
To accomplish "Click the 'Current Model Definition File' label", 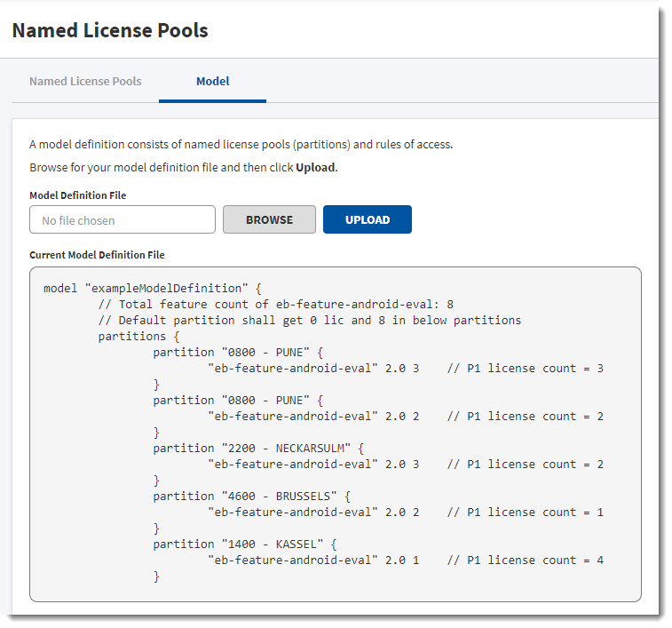I will [97, 255].
